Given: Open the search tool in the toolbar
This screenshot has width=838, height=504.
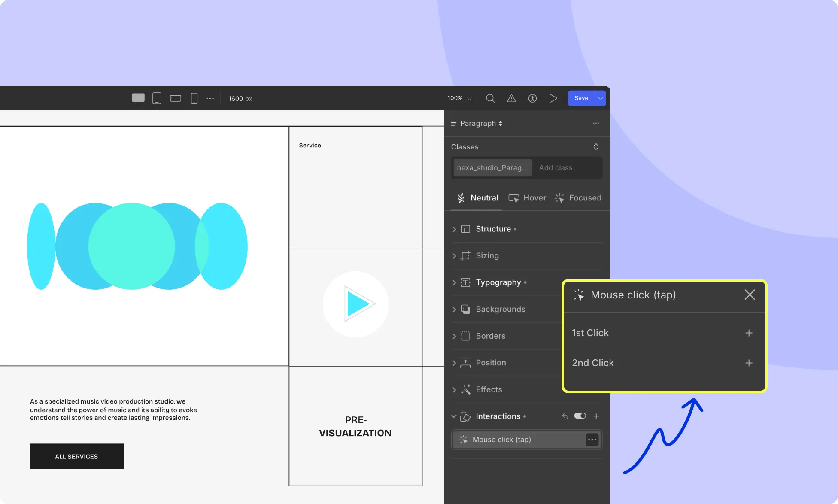Looking at the screenshot, I should 490,98.
